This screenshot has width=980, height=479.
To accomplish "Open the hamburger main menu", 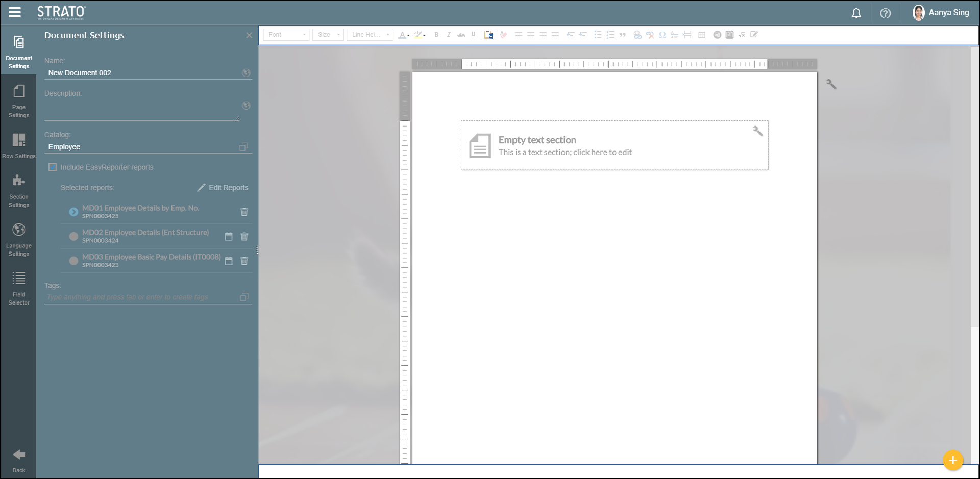I will (15, 12).
